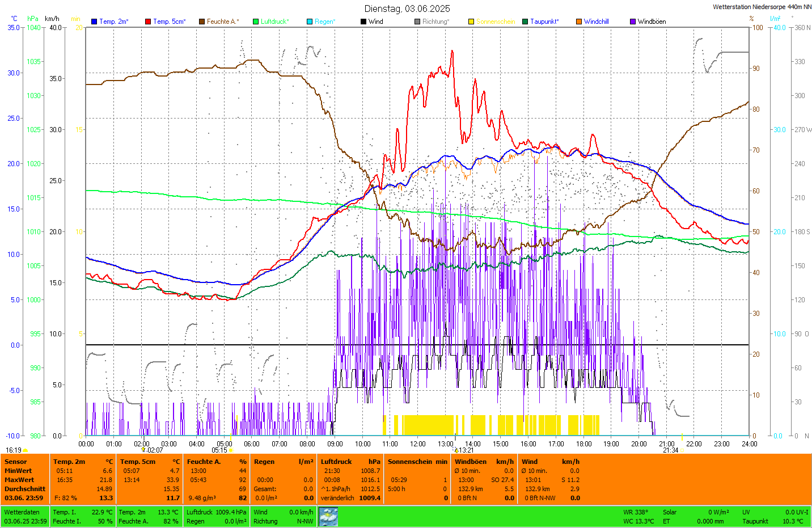
Task: Click the Windchill legend label
Action: coord(596,22)
